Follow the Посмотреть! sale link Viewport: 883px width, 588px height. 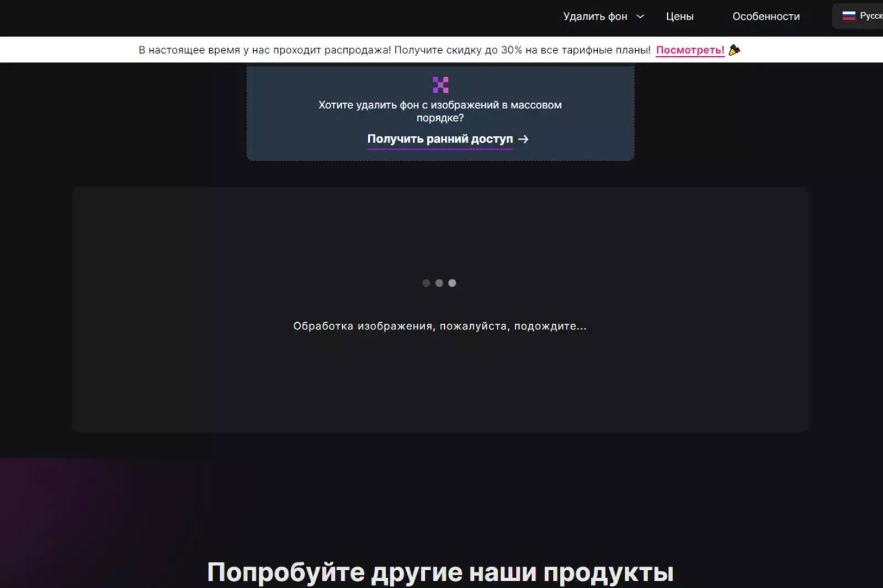pos(690,50)
